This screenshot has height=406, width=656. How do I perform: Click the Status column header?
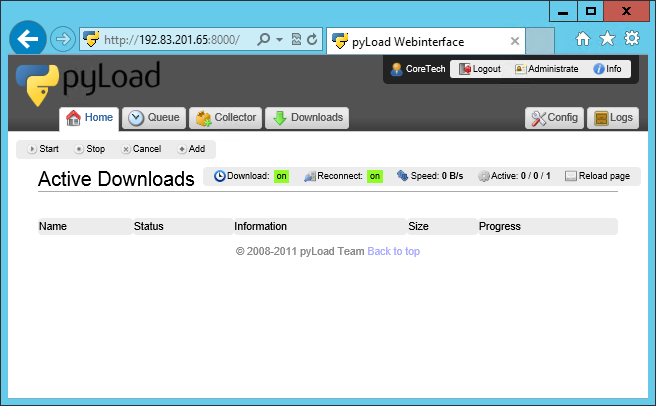pos(183,226)
